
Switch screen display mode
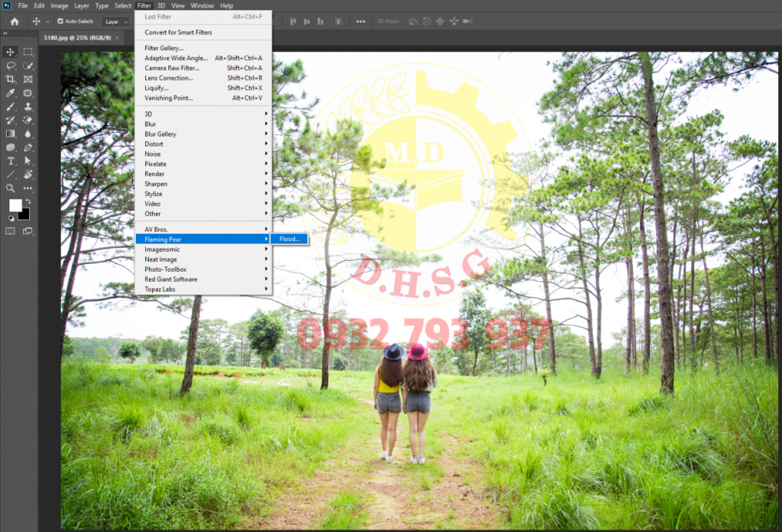pos(27,231)
